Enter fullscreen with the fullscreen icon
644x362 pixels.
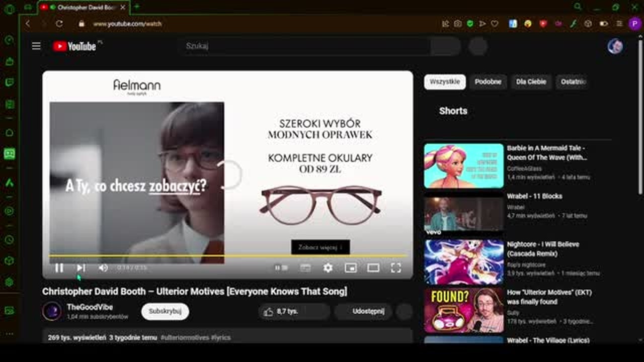click(396, 268)
